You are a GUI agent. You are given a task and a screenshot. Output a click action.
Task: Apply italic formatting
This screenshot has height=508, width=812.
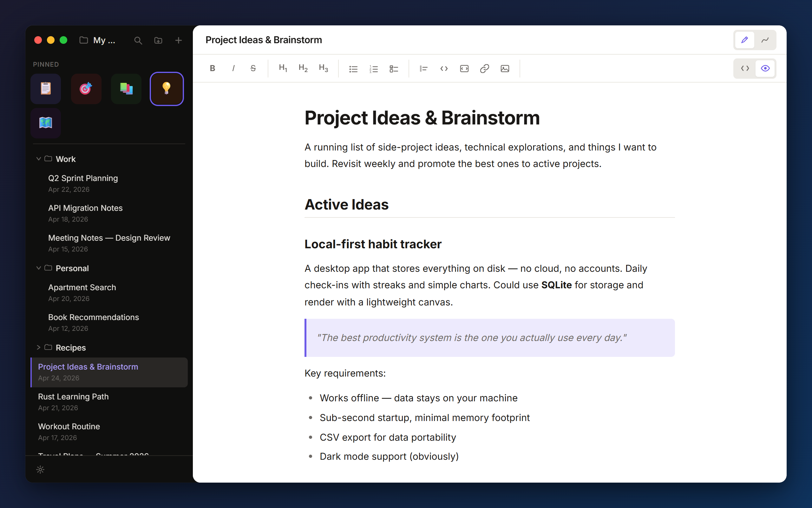(233, 69)
